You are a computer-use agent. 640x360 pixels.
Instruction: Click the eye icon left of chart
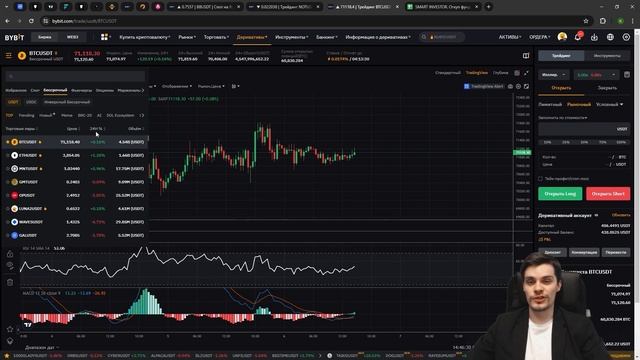tap(10, 266)
